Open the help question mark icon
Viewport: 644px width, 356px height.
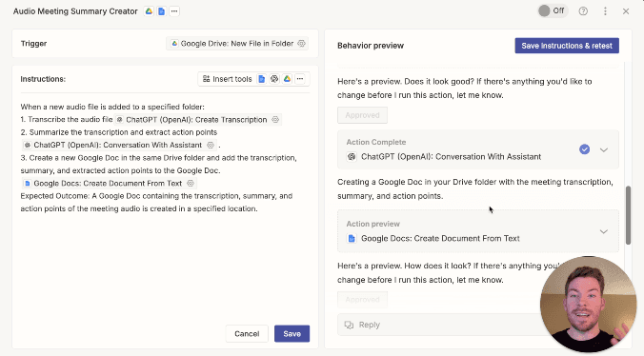coord(583,11)
